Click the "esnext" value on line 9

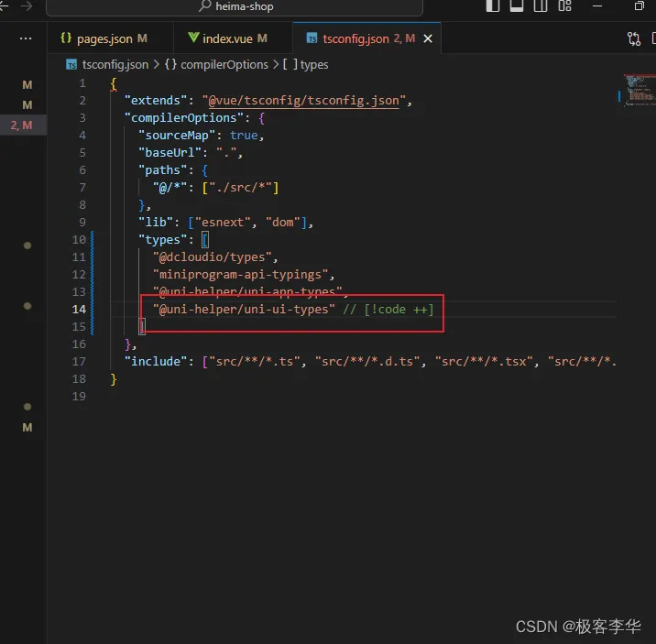(x=223, y=222)
